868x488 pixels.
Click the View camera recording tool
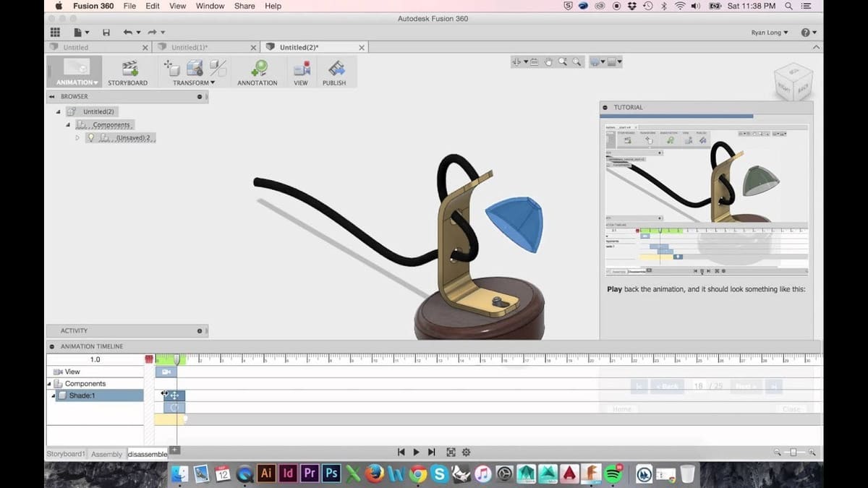point(302,69)
